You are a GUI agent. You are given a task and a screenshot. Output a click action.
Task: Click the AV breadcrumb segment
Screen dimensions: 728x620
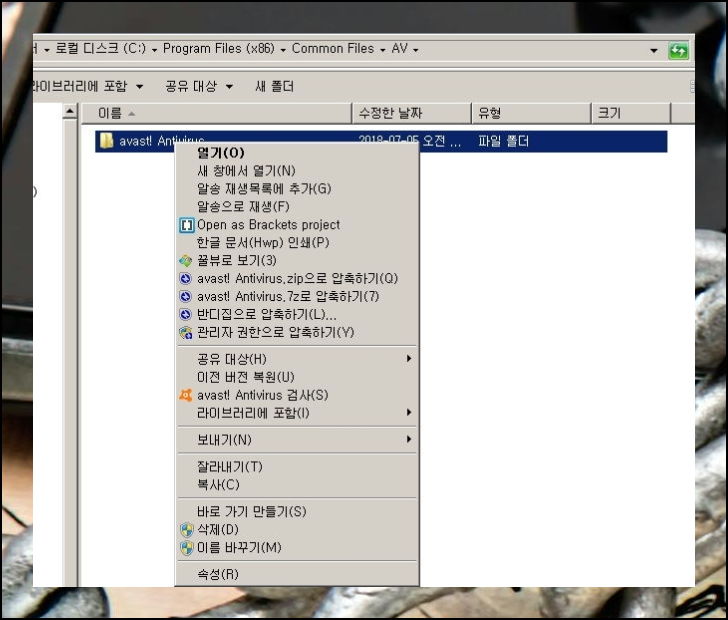tap(399, 49)
